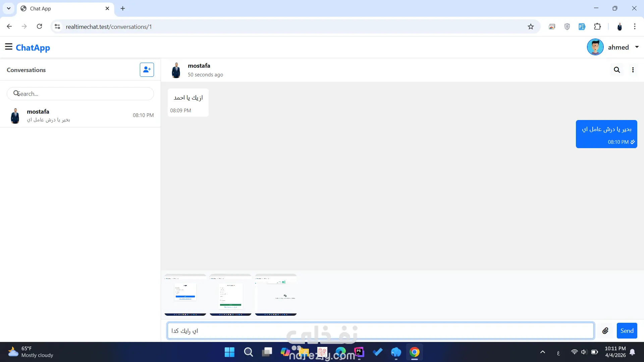Select the third attached image thumbnail

point(276,295)
